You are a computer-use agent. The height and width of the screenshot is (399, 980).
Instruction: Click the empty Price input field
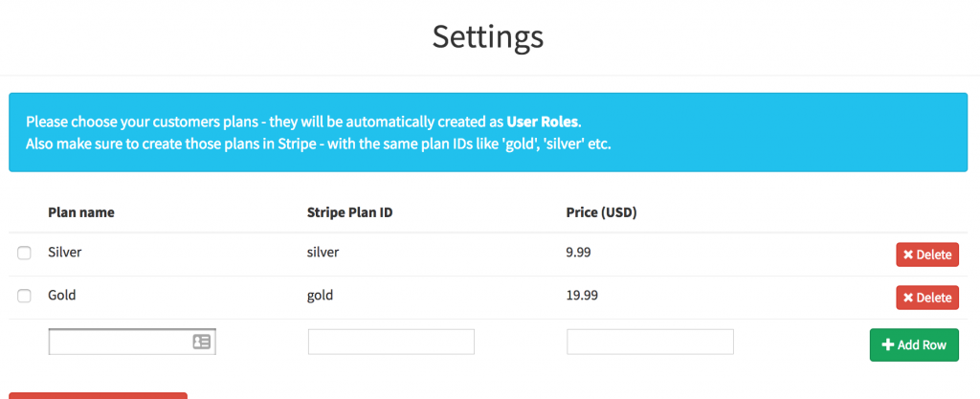(x=650, y=342)
